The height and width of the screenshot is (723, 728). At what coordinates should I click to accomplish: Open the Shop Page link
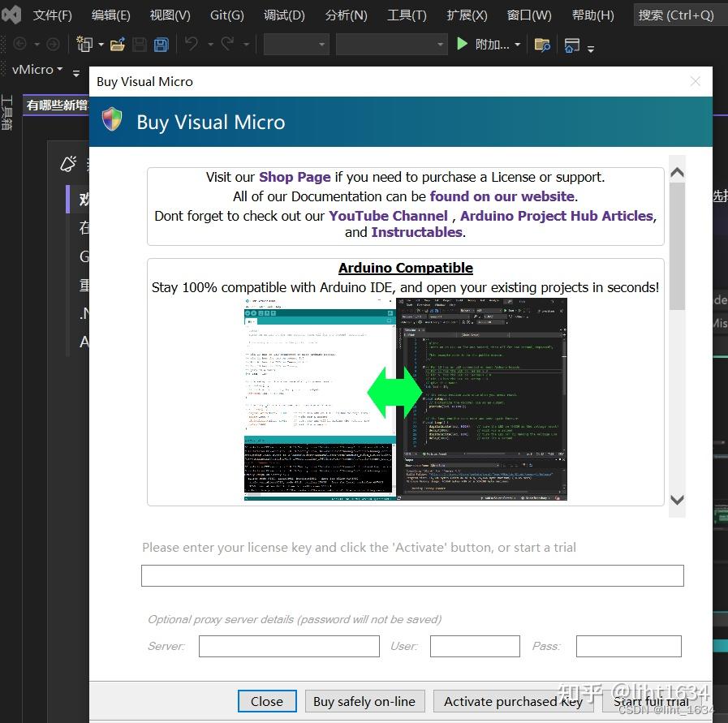click(x=295, y=177)
